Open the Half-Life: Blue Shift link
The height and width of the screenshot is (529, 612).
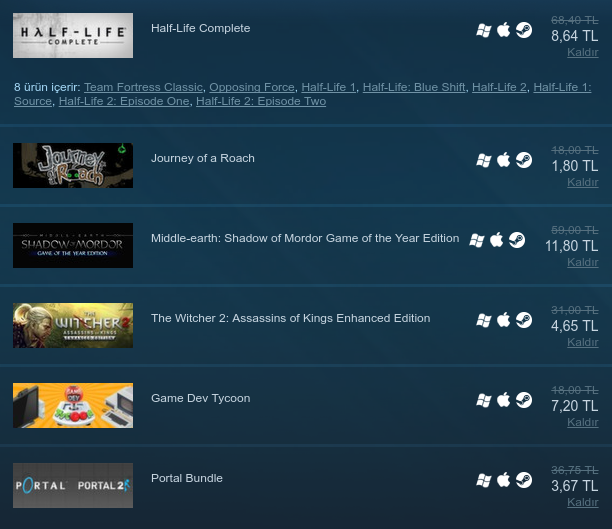(414, 87)
